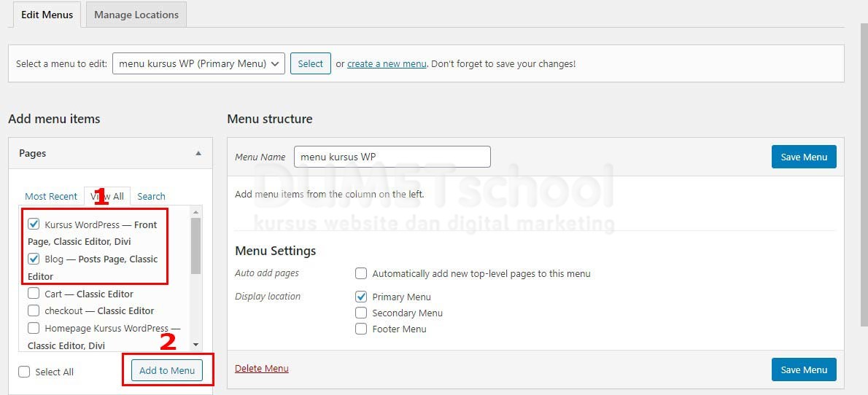
Task: Click the lower Save Menu button
Action: tap(804, 369)
